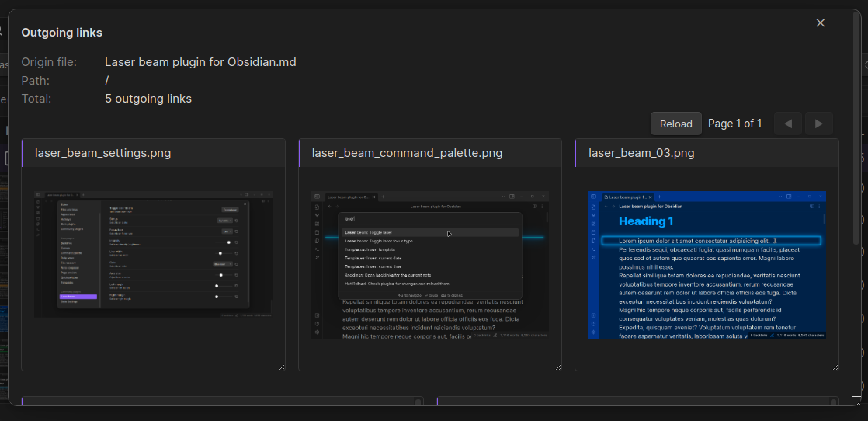The width and height of the screenshot is (868, 421).
Task: Click the Reload button
Action: pyautogui.click(x=676, y=124)
